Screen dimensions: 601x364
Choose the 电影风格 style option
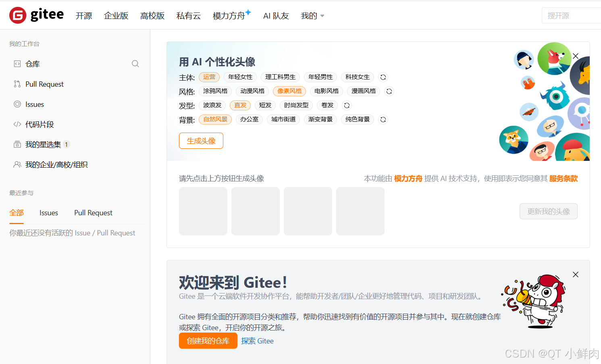[326, 91]
